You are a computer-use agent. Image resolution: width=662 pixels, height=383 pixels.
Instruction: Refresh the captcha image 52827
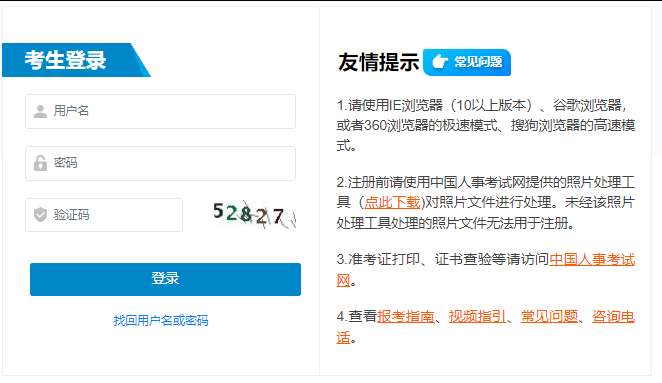click(254, 215)
